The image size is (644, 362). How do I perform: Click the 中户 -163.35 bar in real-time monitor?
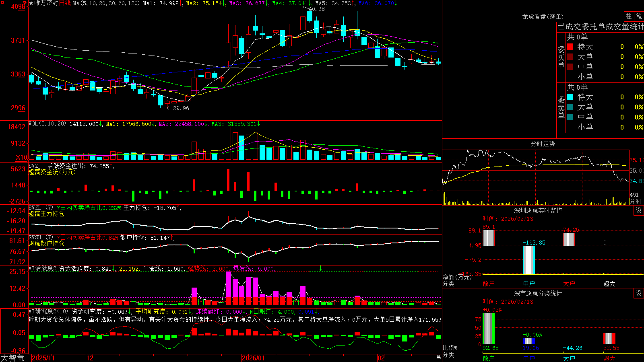[x=529, y=260]
